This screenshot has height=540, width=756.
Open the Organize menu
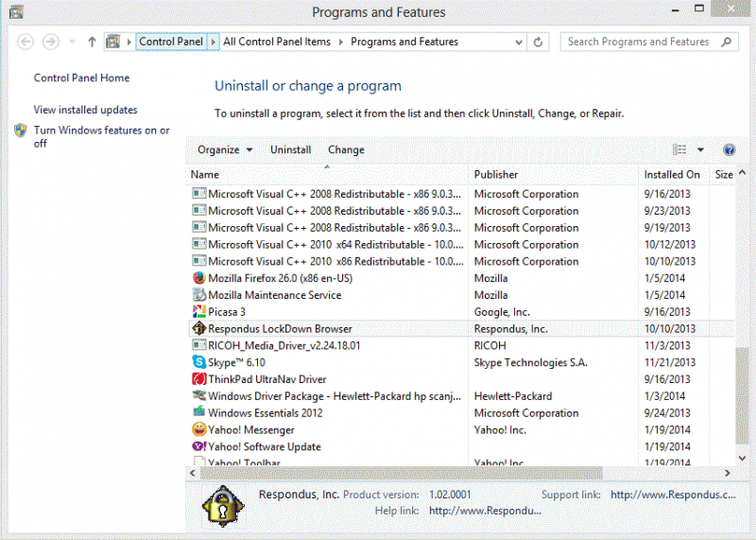[x=225, y=149]
